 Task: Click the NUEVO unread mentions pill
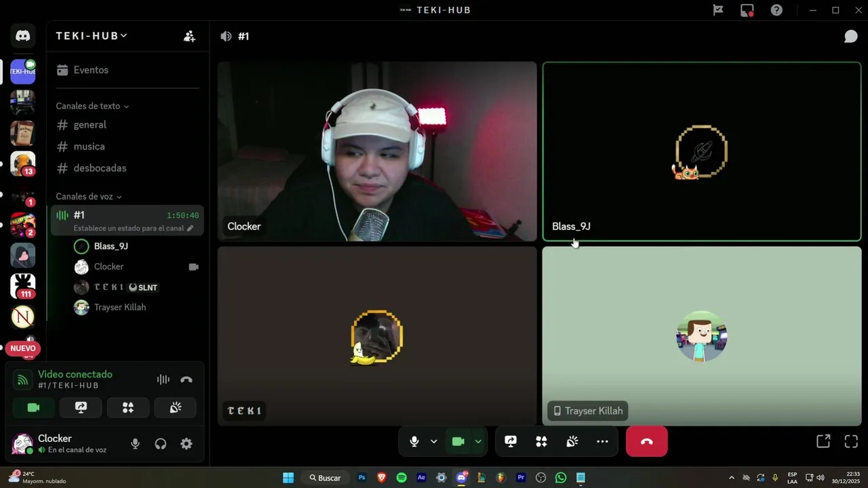pos(23,348)
